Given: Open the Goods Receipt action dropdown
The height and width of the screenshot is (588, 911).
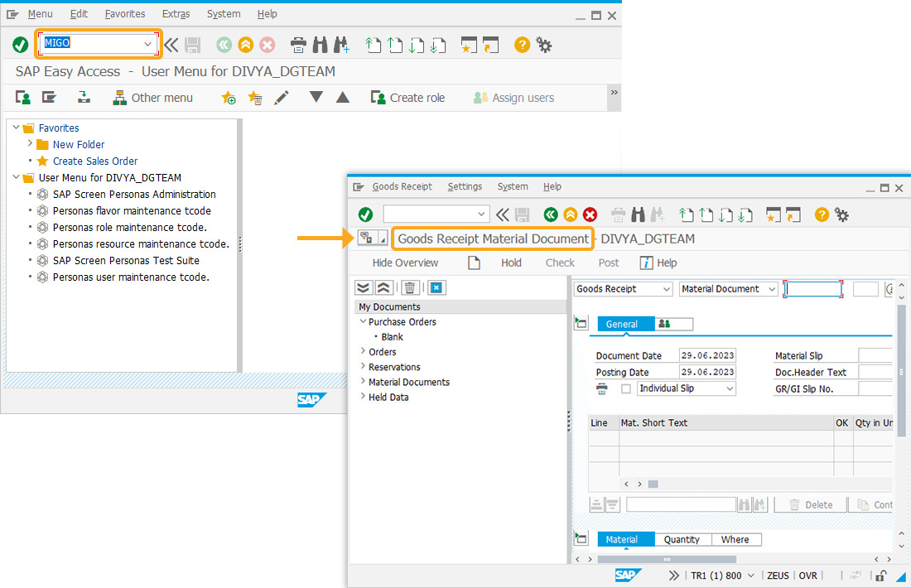Looking at the screenshot, I should [x=667, y=289].
